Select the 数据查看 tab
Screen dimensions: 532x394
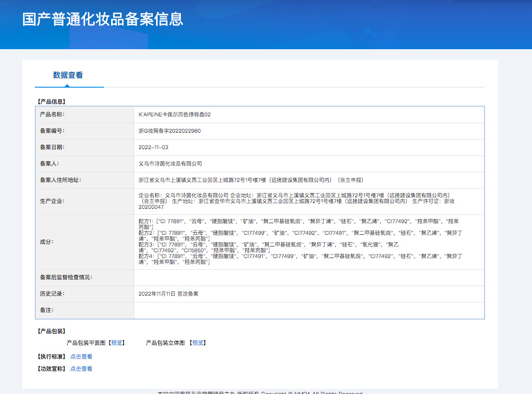coord(68,75)
